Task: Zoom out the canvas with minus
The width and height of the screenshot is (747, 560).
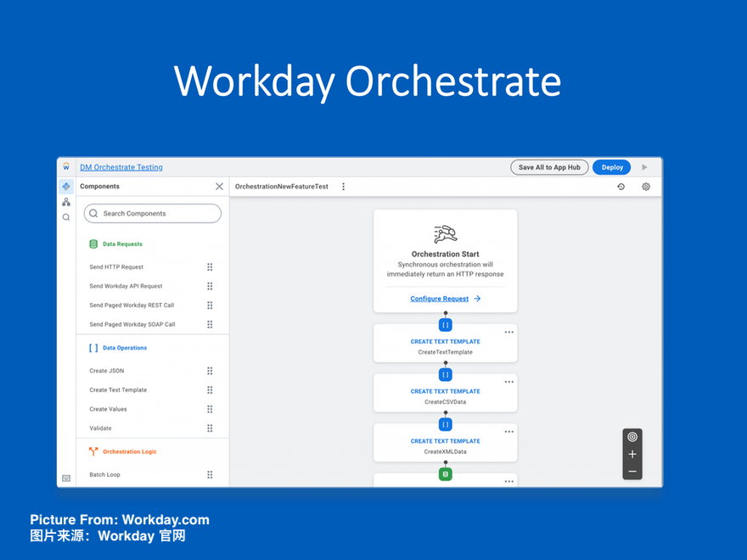Action: coord(632,472)
